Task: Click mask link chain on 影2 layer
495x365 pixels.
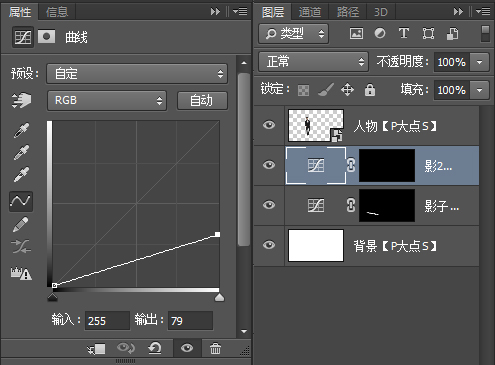Action: pyautogui.click(x=351, y=165)
